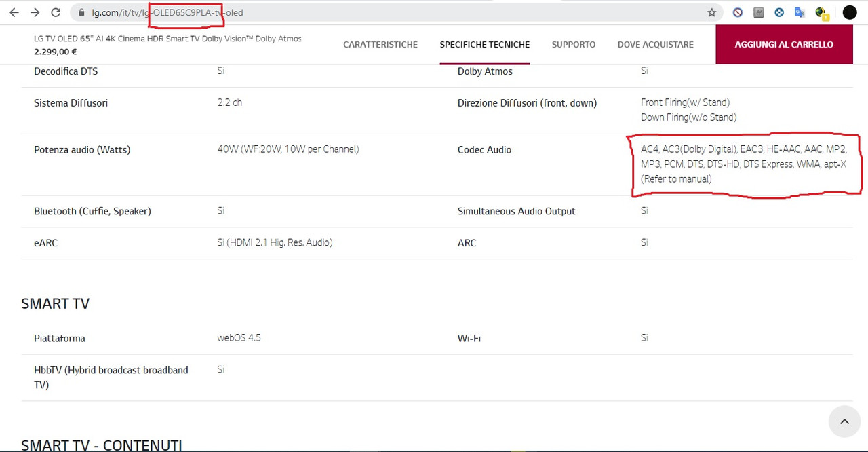Click Potenza audio (Watts) label
Image resolution: width=868 pixels, height=452 pixels.
[82, 150]
